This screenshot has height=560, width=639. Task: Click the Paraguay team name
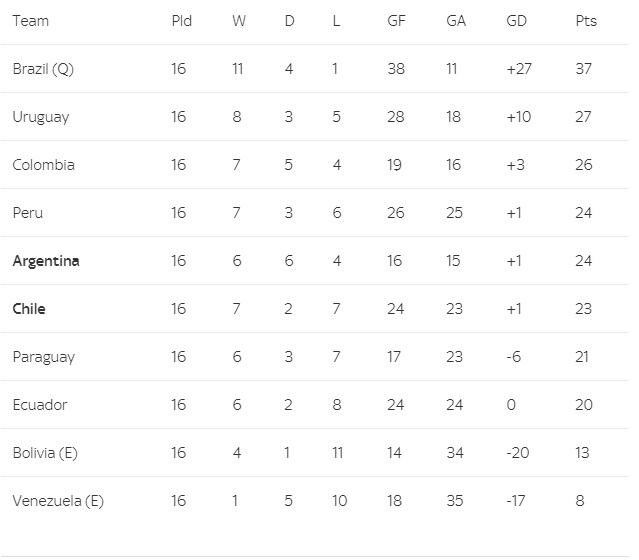[43, 357]
